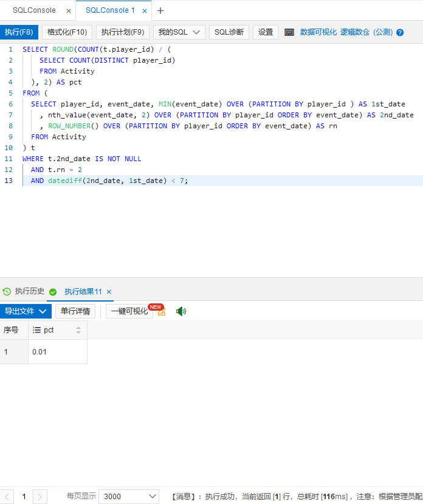This screenshot has height=504, width=423.
Task: Close the 执行结果11 result tab
Action: [109, 292]
